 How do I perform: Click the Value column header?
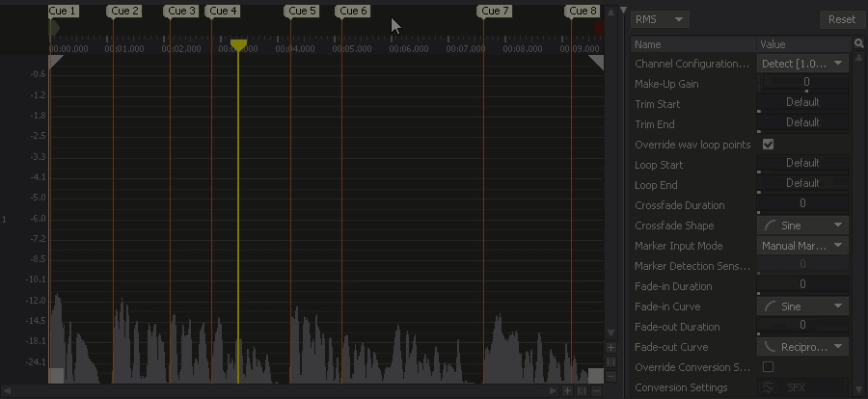point(802,44)
